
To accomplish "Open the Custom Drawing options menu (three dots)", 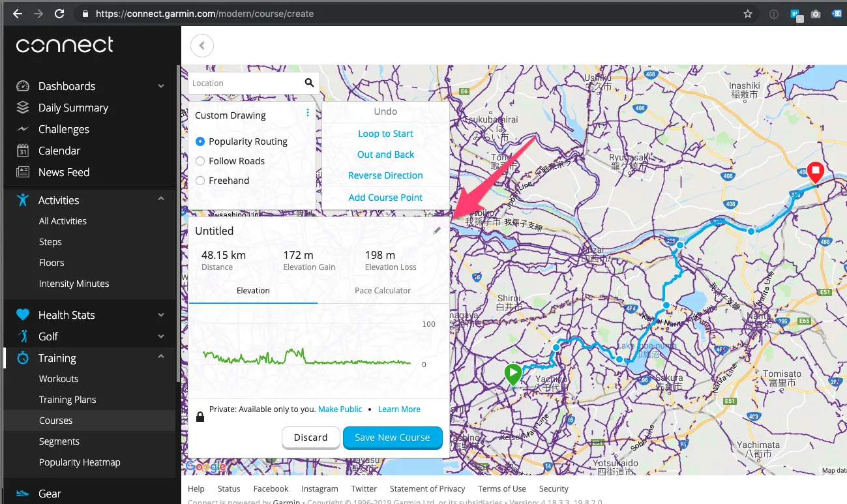I will tap(307, 112).
